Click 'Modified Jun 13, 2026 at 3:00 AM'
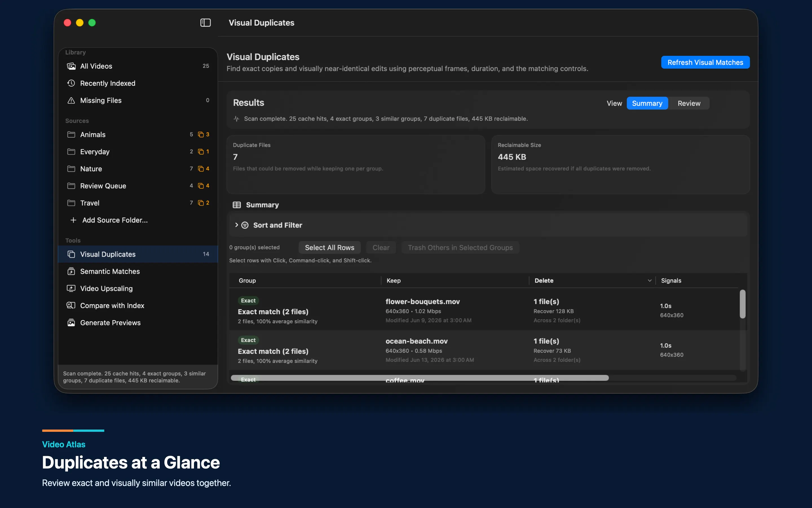812x508 pixels. (429, 360)
